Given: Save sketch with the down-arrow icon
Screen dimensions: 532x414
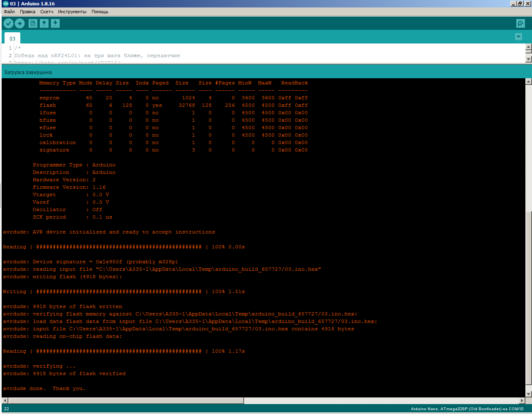Looking at the screenshot, I should pyautogui.click(x=55, y=23).
